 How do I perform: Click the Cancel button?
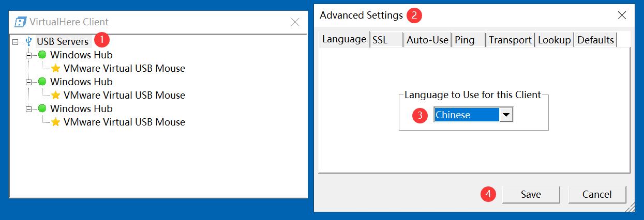pos(597,194)
